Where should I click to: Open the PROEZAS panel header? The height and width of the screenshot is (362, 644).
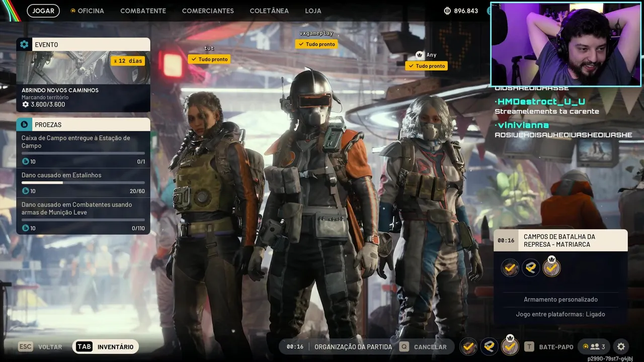coord(83,124)
